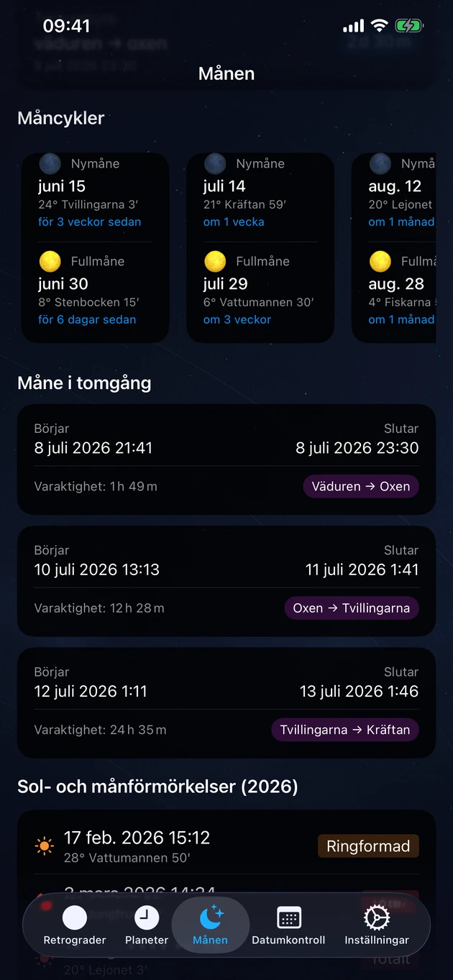
Task: Tap the Ringformad eclipse type label
Action: click(368, 846)
